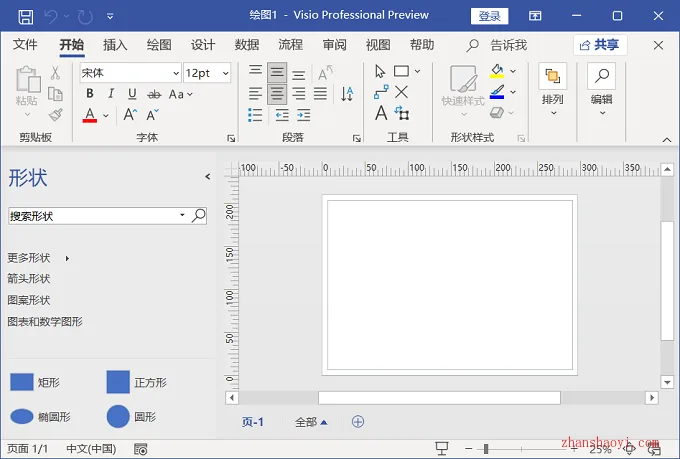Click decrease indent icon

[x=282, y=115]
